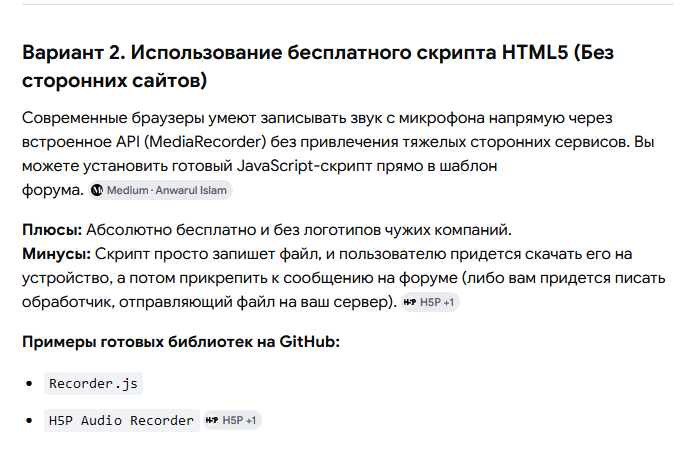Select the H5P Audio Recorder code label
The height and width of the screenshot is (460, 697).
121,420
